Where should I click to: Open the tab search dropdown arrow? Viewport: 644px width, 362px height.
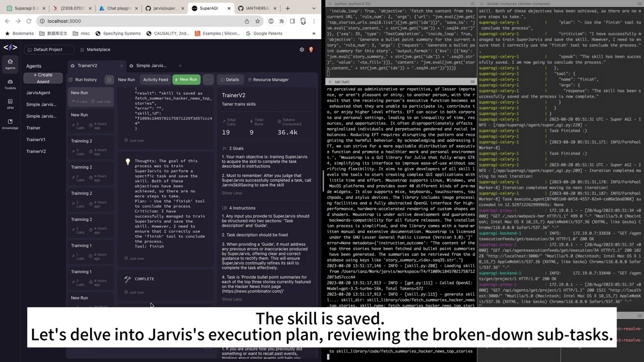coord(313,9)
